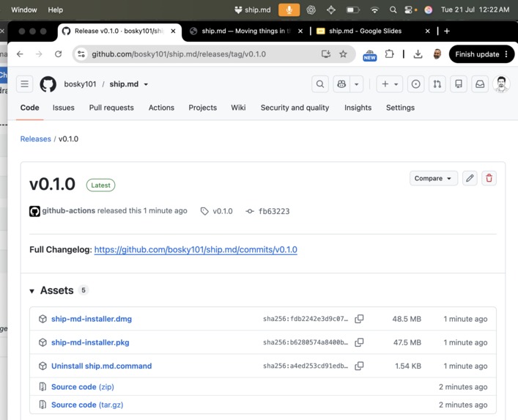
Task: Open Security and quality tab
Action: (x=295, y=108)
